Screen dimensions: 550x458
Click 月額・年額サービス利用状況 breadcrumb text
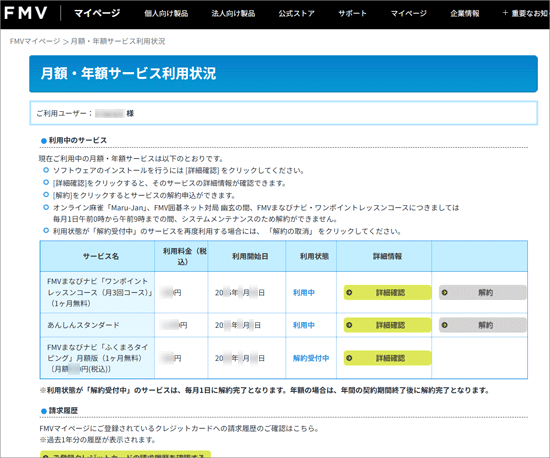[118, 41]
